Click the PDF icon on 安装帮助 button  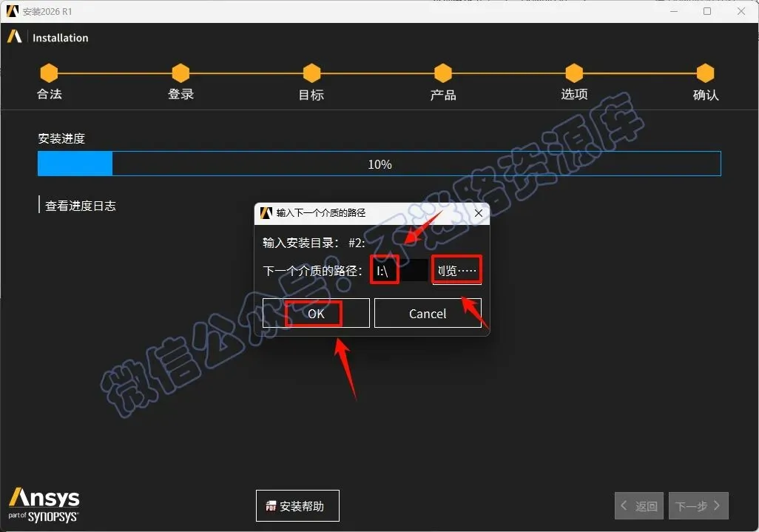[x=271, y=506]
